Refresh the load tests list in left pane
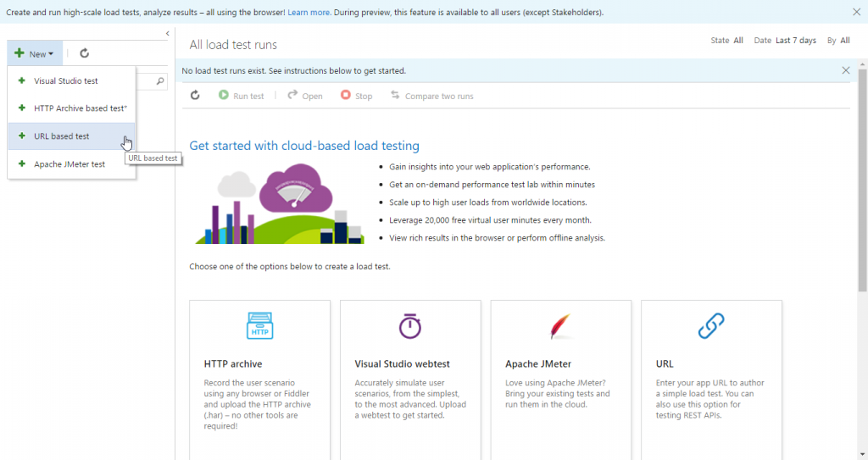The width and height of the screenshot is (868, 460). coord(84,53)
